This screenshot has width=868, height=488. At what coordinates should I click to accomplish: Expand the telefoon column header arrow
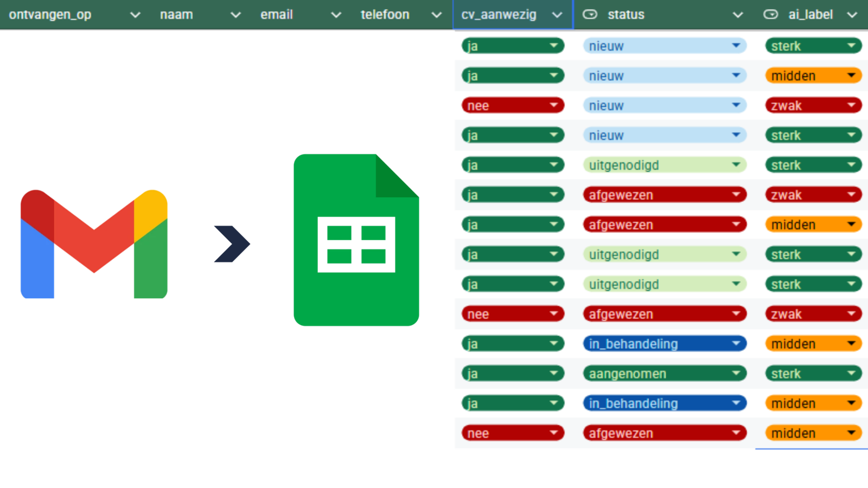(x=436, y=15)
